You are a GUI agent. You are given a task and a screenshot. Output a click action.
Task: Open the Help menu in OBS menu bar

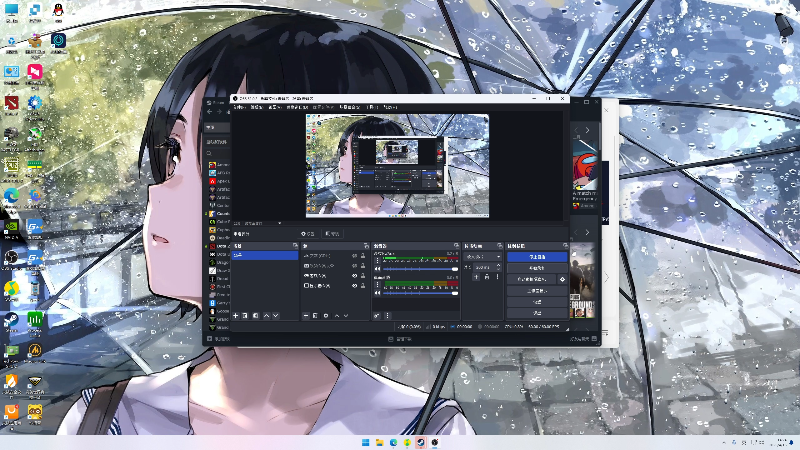(390, 107)
